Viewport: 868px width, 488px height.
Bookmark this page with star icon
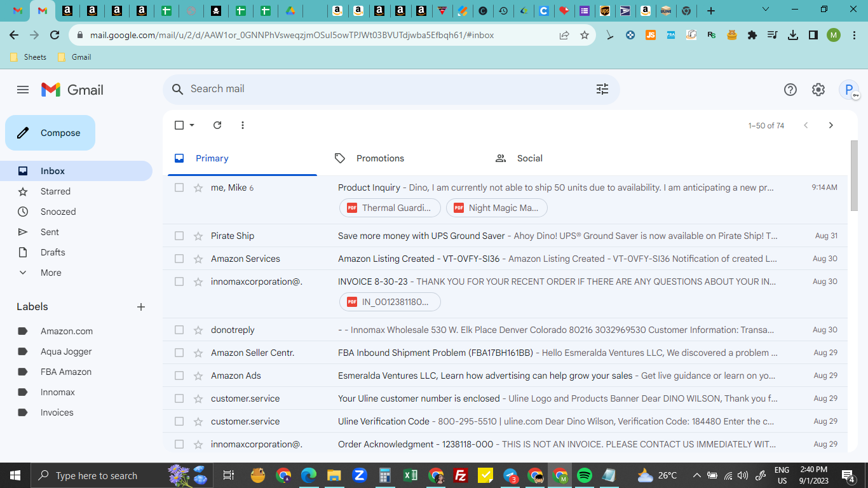[585, 36]
